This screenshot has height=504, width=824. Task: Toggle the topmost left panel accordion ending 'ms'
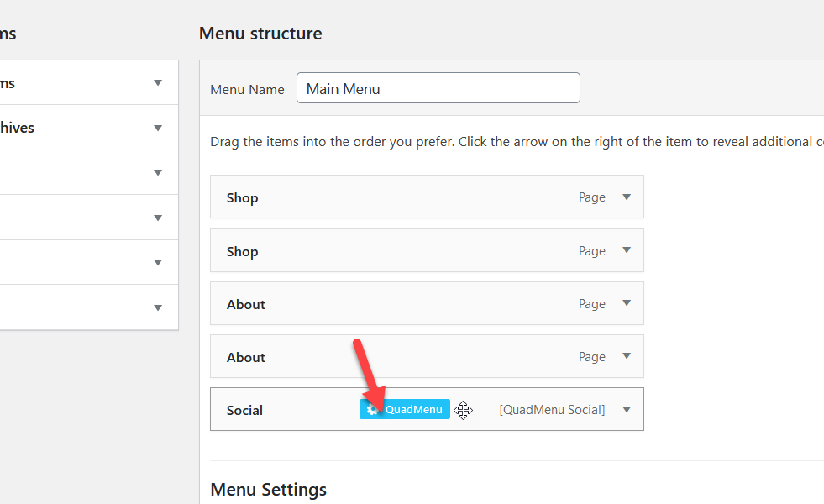158,82
